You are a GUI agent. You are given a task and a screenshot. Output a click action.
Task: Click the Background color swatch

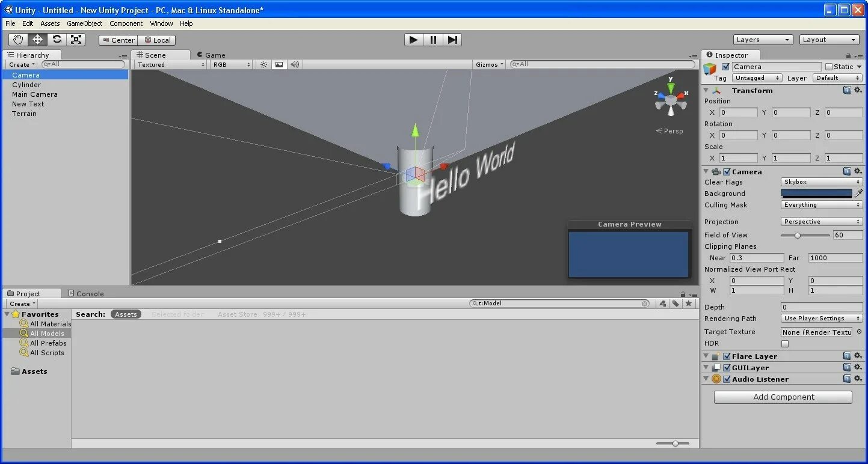[816, 194]
